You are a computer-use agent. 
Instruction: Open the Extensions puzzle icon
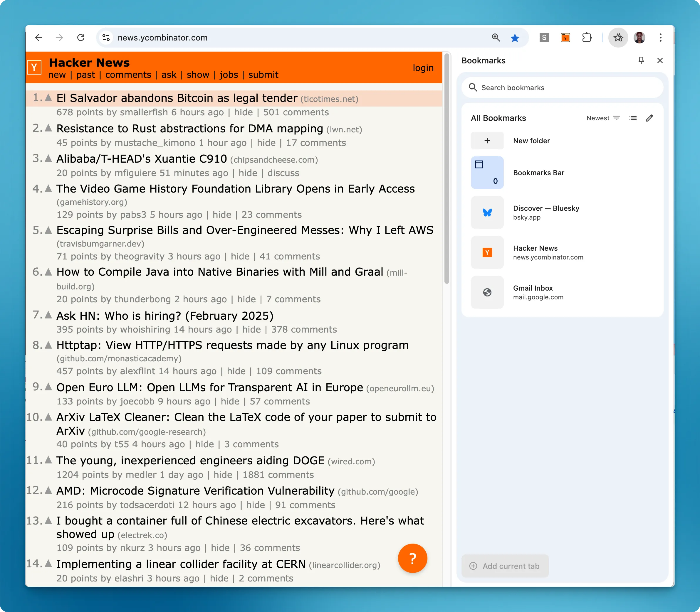(x=587, y=38)
